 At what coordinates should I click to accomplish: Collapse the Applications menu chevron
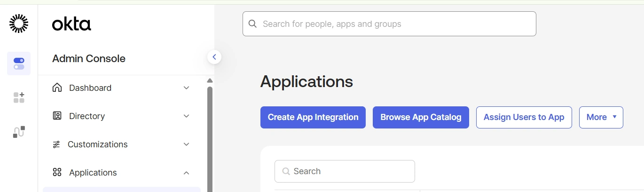point(186,173)
